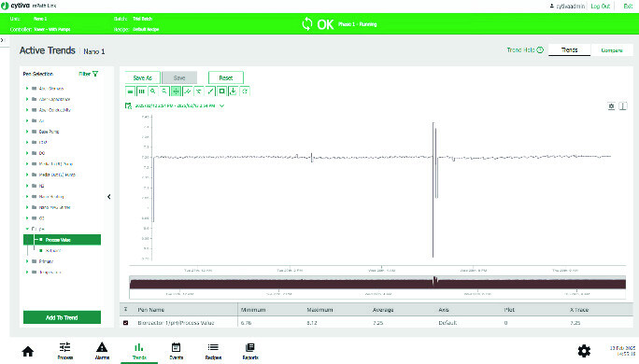The image size is (639, 364).
Task: Select the Trends item in bottom navigation
Action: tap(139, 351)
